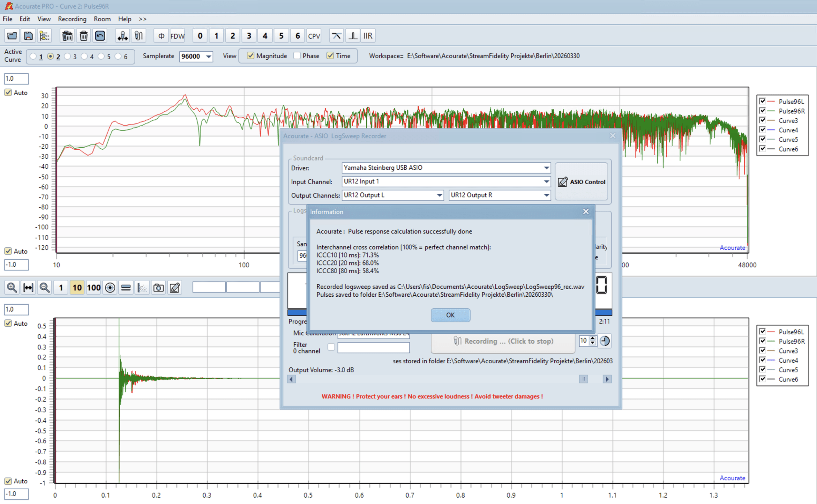Open the Input Channel UR12 dropdown
Screen dimensions: 817x504
pos(546,181)
